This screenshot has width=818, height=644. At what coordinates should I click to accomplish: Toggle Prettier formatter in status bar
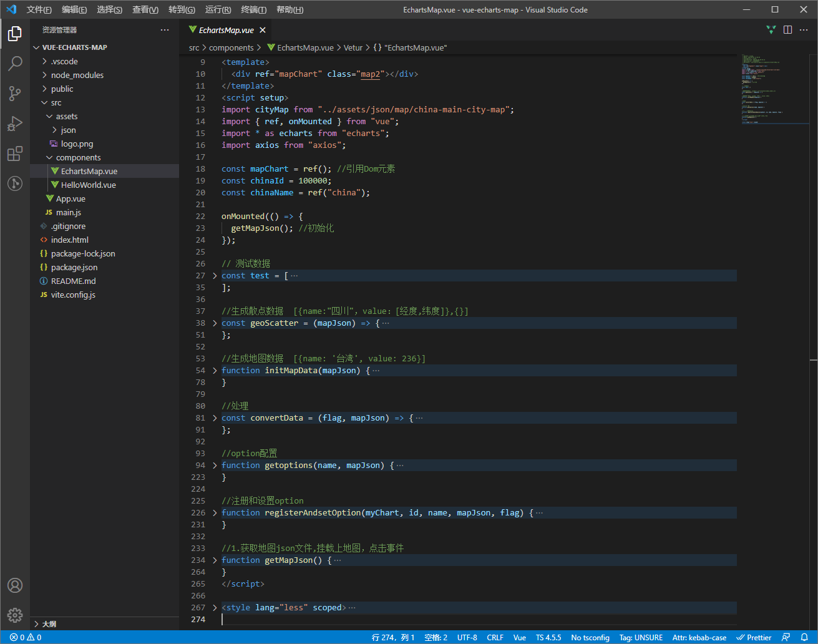point(754,637)
